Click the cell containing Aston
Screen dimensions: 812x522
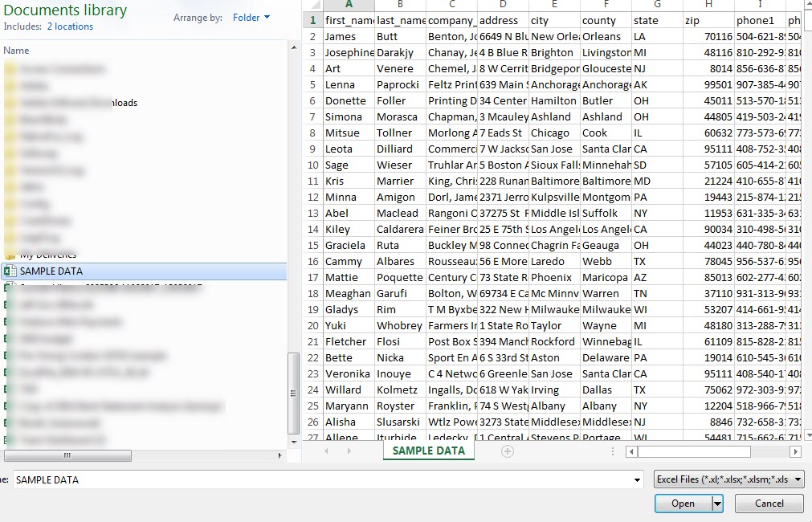[555, 358]
